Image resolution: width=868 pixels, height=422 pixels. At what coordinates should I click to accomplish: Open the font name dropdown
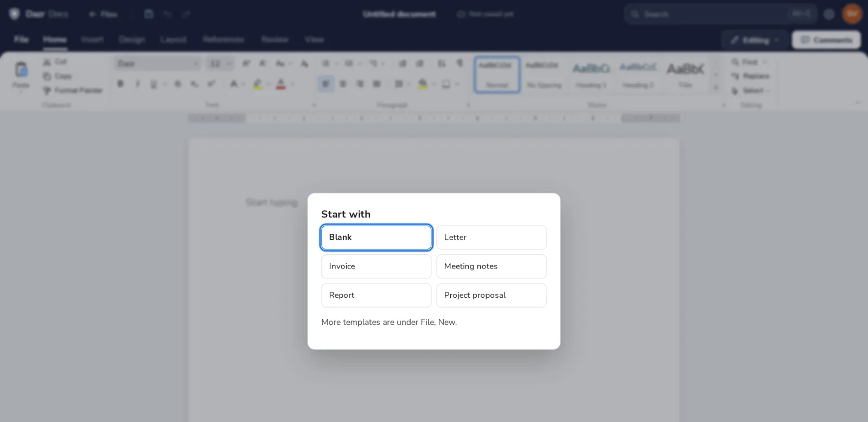point(157,64)
